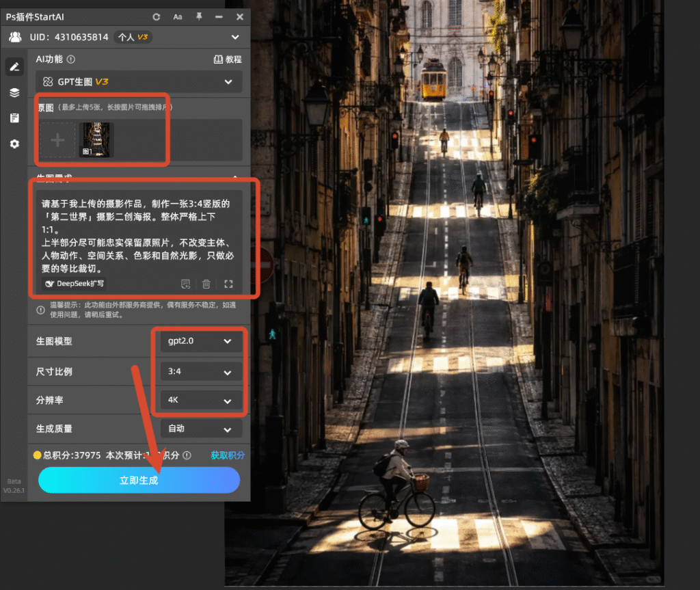
Task: Open the layers stack sidebar icon
Action: (x=14, y=92)
